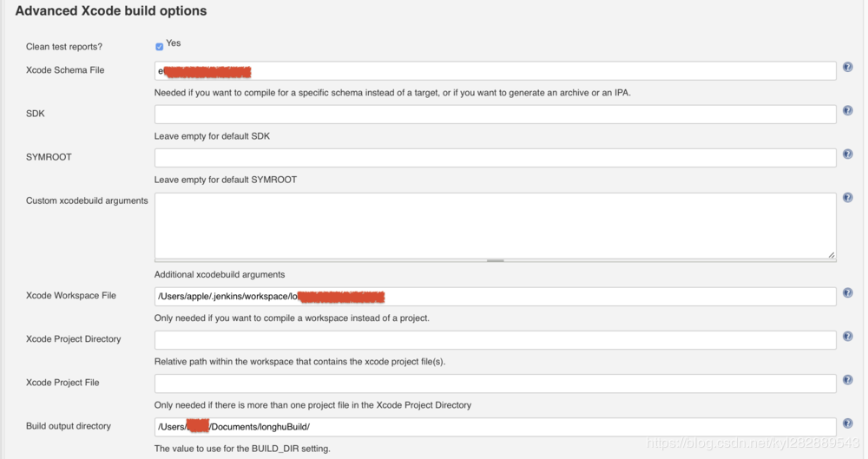Screen dimensions: 868x459
Task: Open help for Xcode Schema File
Action: click(847, 67)
